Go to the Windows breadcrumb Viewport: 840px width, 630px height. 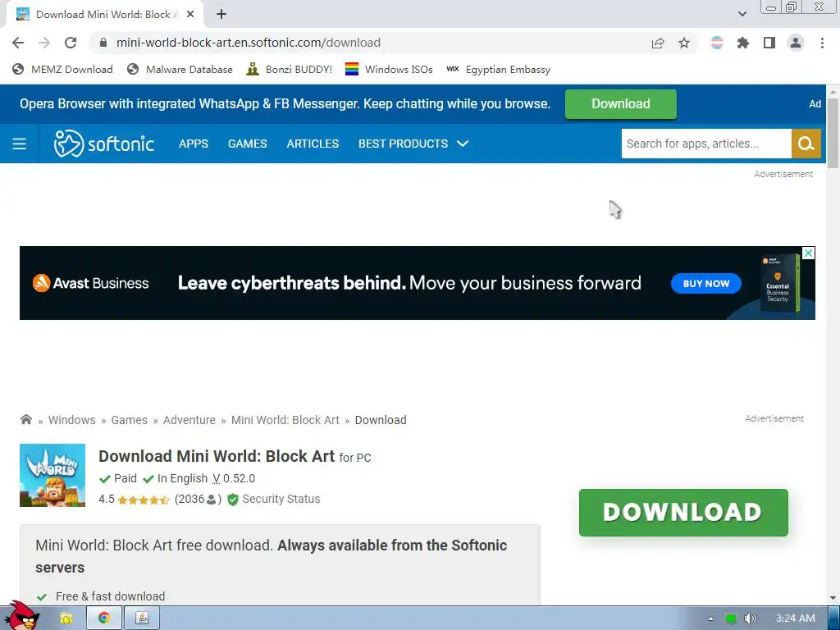72,420
